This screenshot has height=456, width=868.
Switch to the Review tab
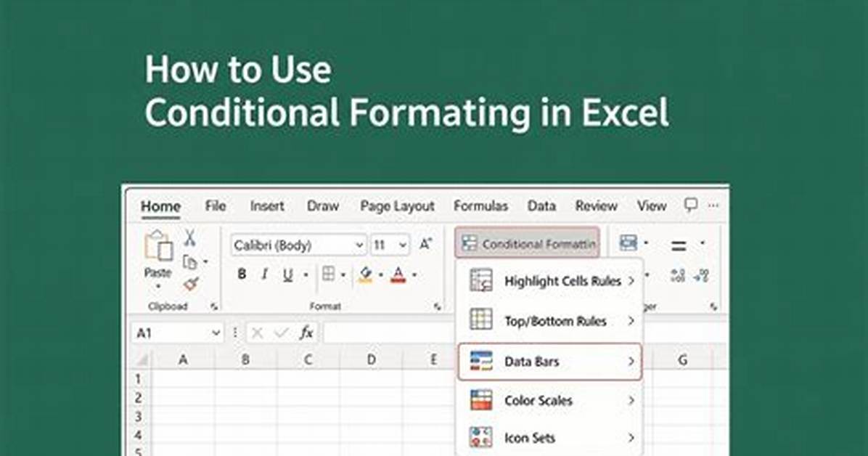tap(596, 206)
